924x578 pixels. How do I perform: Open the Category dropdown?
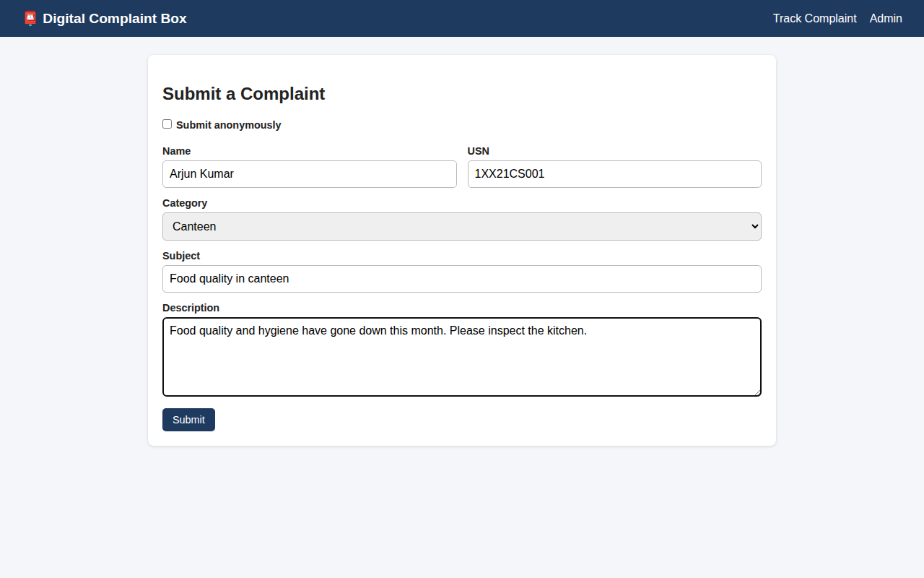pyautogui.click(x=462, y=226)
